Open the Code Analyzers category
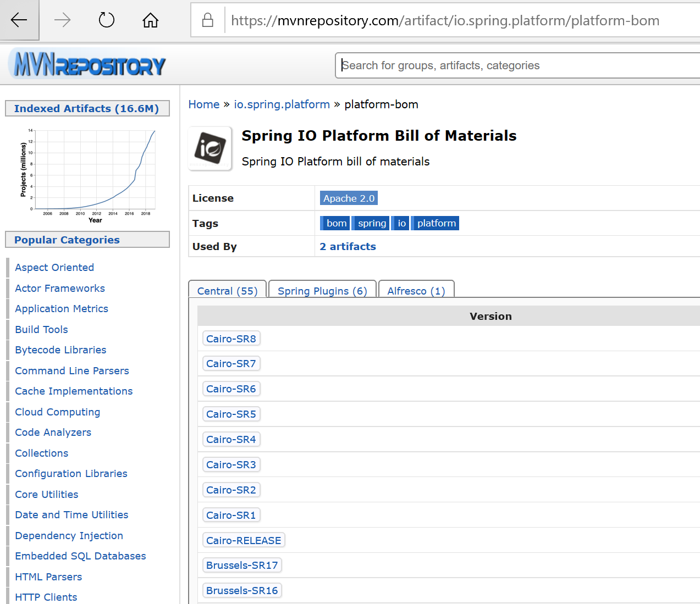 (x=53, y=432)
